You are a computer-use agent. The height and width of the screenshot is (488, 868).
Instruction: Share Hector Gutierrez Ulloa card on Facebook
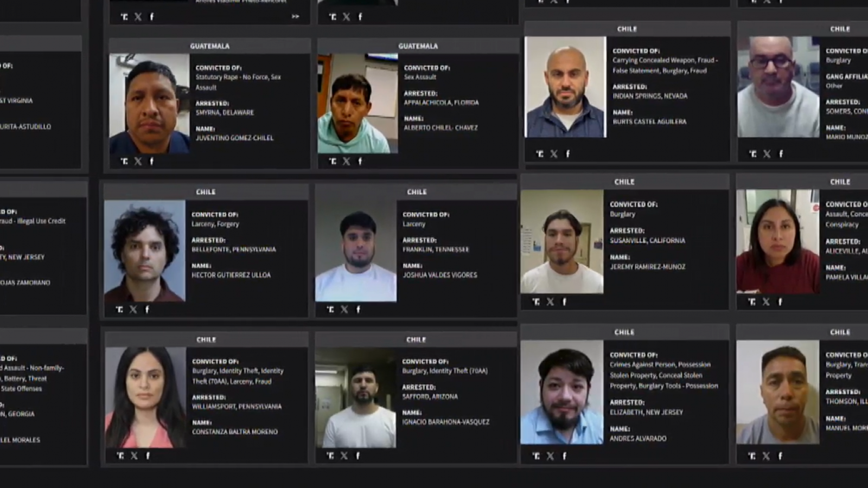[147, 309]
